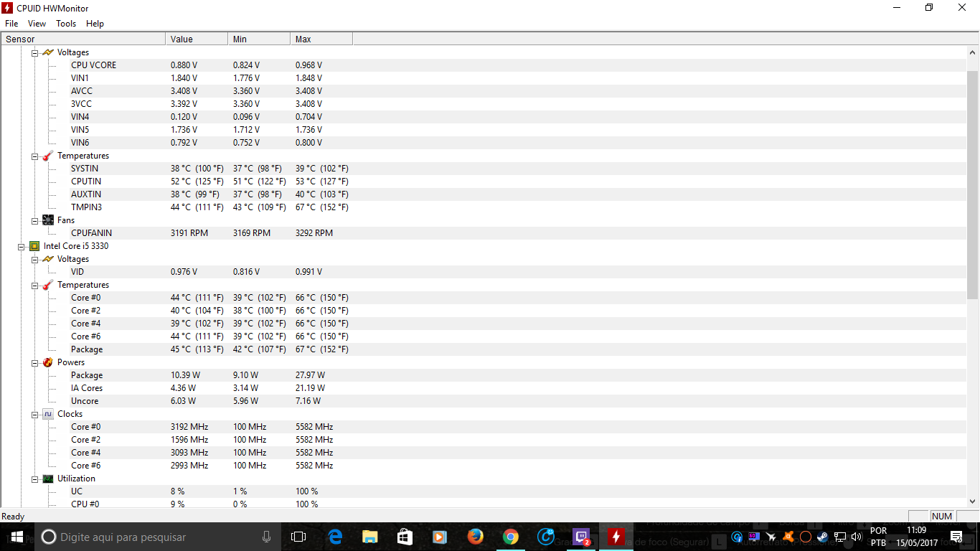Click the graph icon next to Utilization

click(48, 479)
